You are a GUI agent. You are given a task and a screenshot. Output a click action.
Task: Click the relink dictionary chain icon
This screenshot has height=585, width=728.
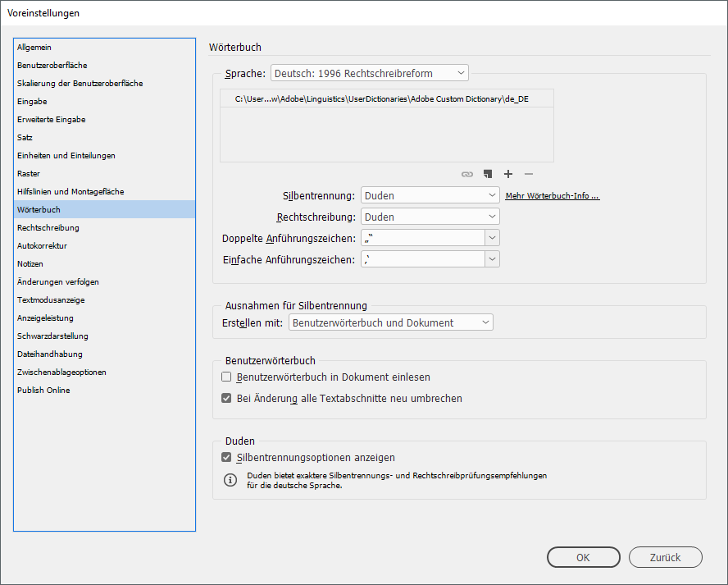coord(467,174)
